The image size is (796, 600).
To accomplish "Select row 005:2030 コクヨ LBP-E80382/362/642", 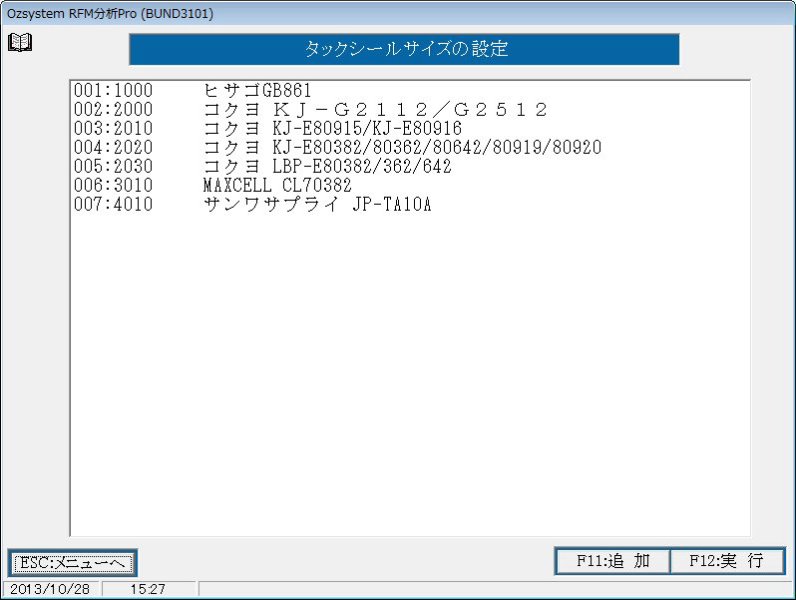I will pyautogui.click(x=410, y=166).
